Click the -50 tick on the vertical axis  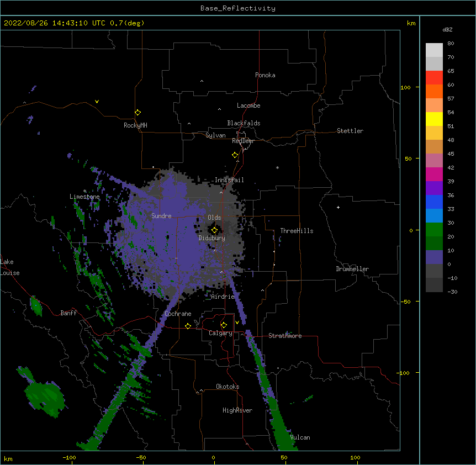(405, 302)
